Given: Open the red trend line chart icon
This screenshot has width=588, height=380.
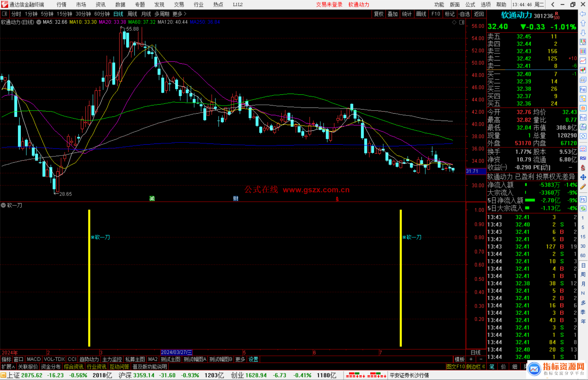Looking at the screenshot, I should pyautogui.click(x=583, y=61).
